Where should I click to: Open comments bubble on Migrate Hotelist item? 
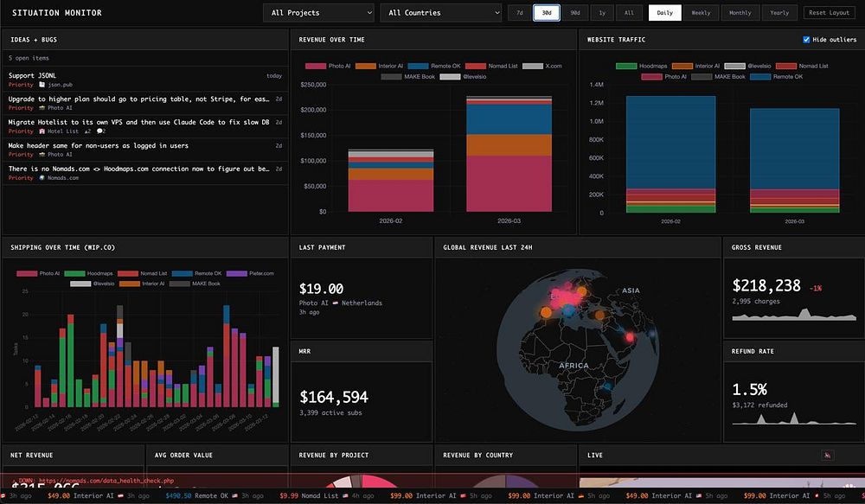[x=101, y=131]
